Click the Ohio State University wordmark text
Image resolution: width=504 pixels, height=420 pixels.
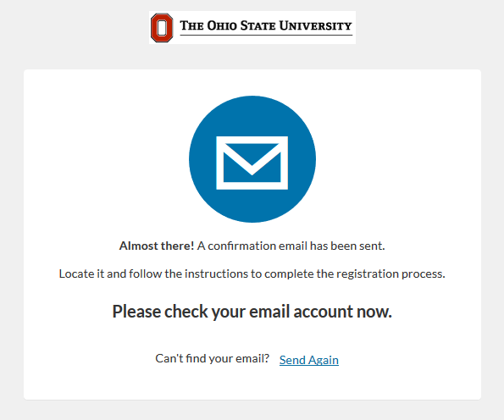[x=266, y=25]
